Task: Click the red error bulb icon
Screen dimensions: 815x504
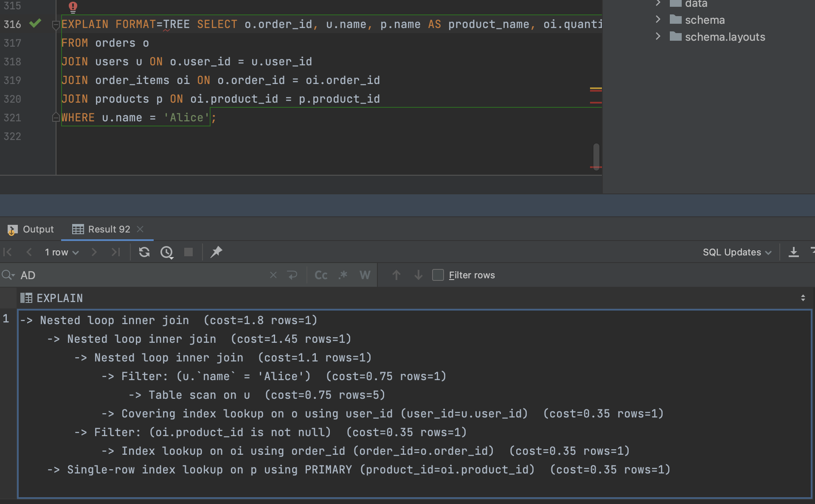Action: [x=73, y=7]
